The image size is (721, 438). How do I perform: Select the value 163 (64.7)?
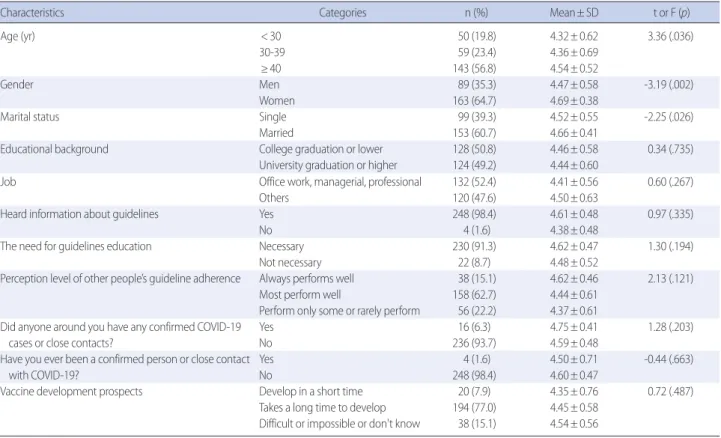click(x=475, y=101)
